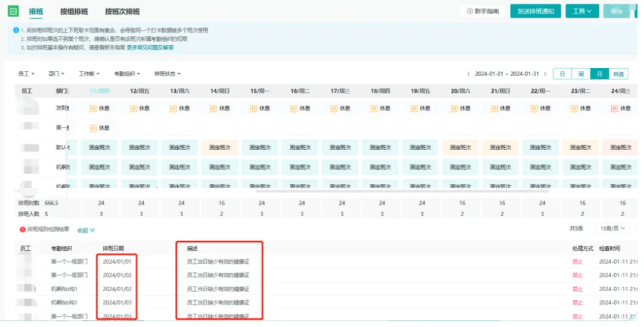The height and width of the screenshot is (327, 644).
Task: Click 禁止 in the 2024/01/01 row
Action: pyautogui.click(x=577, y=261)
